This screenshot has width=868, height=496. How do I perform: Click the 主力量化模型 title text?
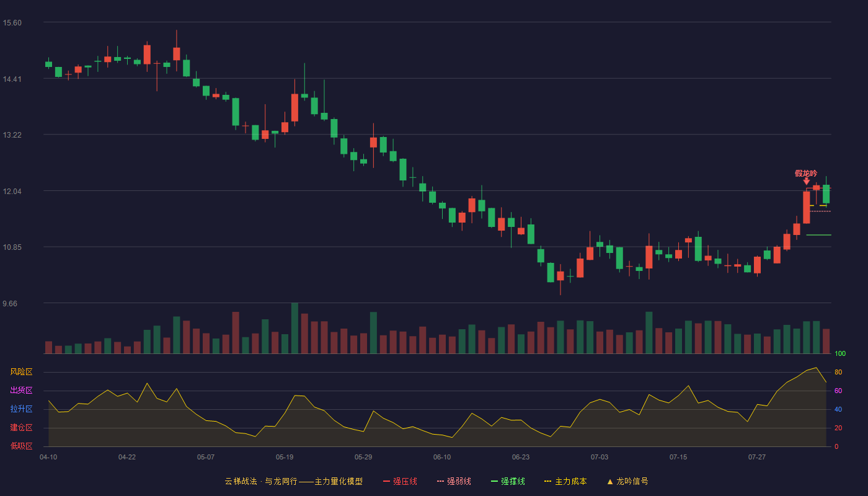[339, 481]
